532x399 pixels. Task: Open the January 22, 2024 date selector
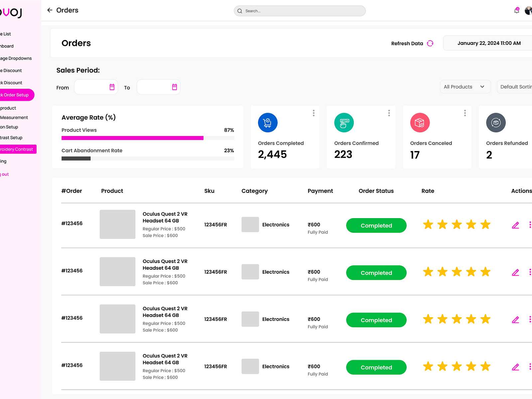click(489, 43)
